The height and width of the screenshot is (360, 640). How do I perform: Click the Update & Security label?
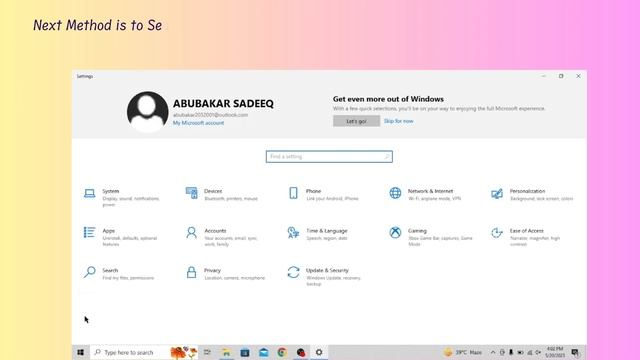[x=327, y=270]
